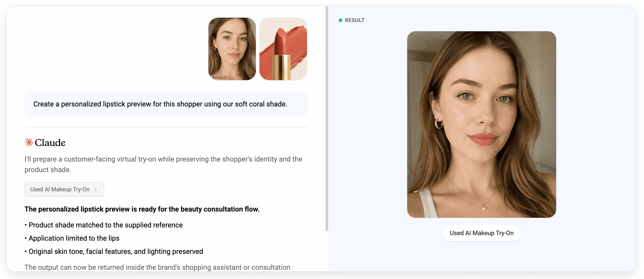The height and width of the screenshot is (279, 644).
Task: Click "Application limited to the lips" bullet
Action: 74,238
